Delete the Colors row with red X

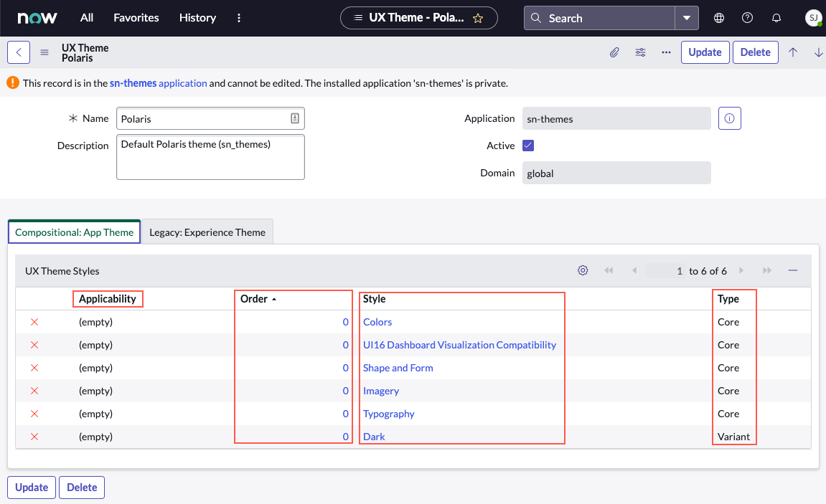coord(34,322)
